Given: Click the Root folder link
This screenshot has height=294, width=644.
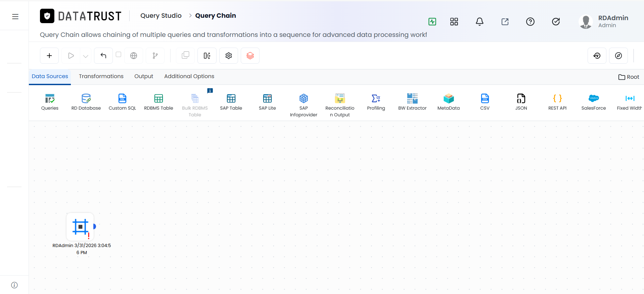Looking at the screenshot, I should click(x=629, y=77).
